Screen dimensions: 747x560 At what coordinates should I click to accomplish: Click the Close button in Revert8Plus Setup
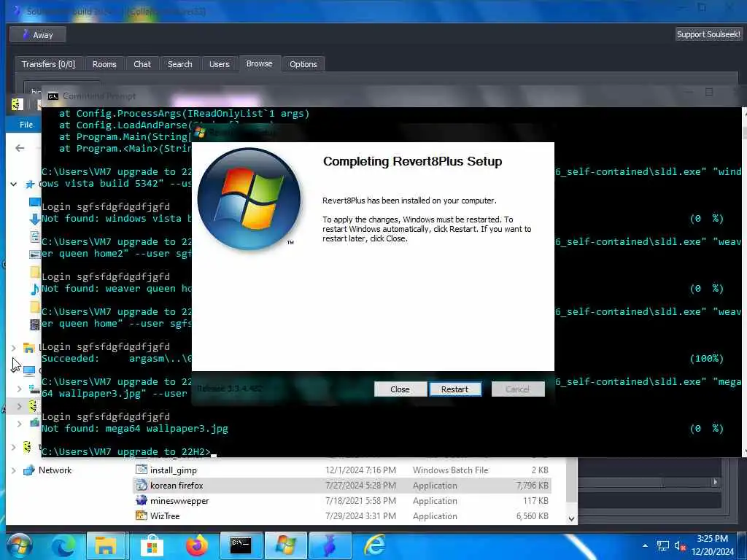[400, 389]
